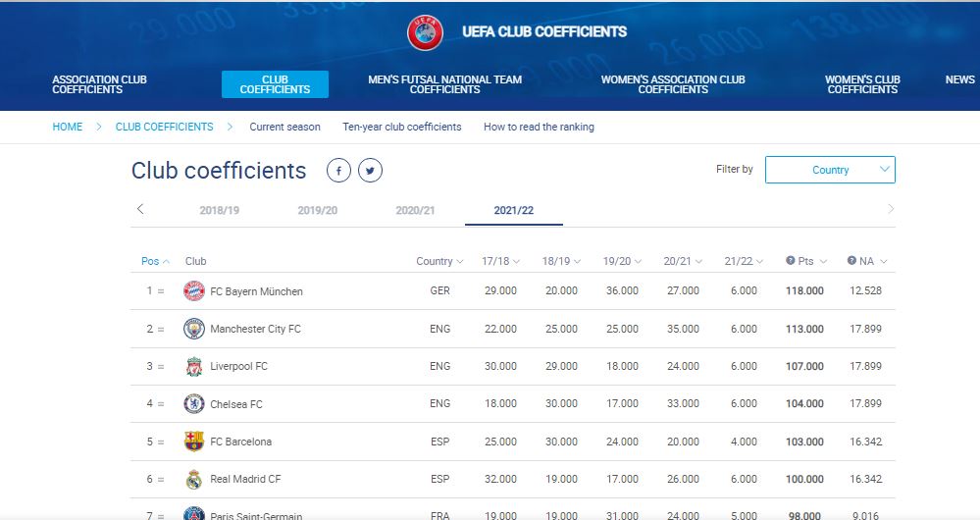Show earlier seasons with left arrow
Screen dimensions: 980x520
point(140,209)
